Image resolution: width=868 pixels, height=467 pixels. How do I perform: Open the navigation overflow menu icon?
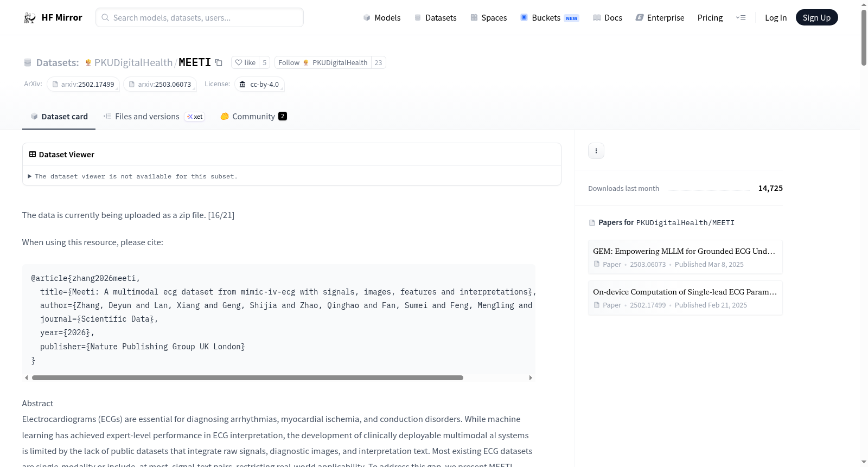click(x=741, y=18)
